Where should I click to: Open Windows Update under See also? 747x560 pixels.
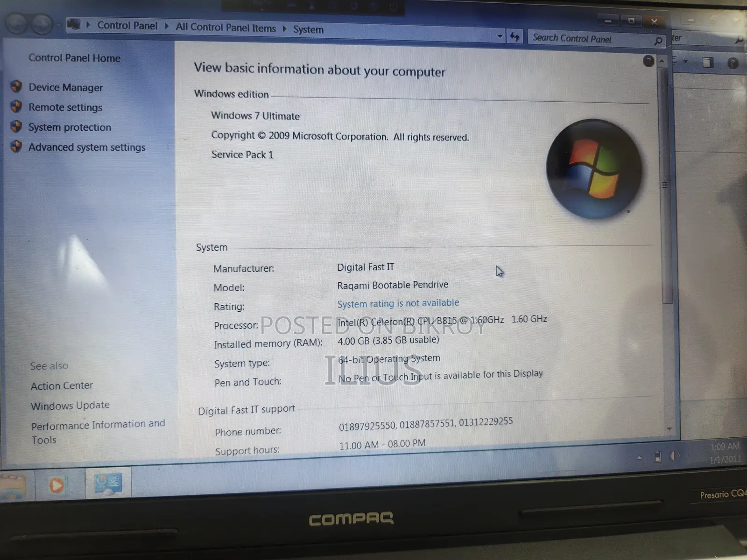pos(70,406)
